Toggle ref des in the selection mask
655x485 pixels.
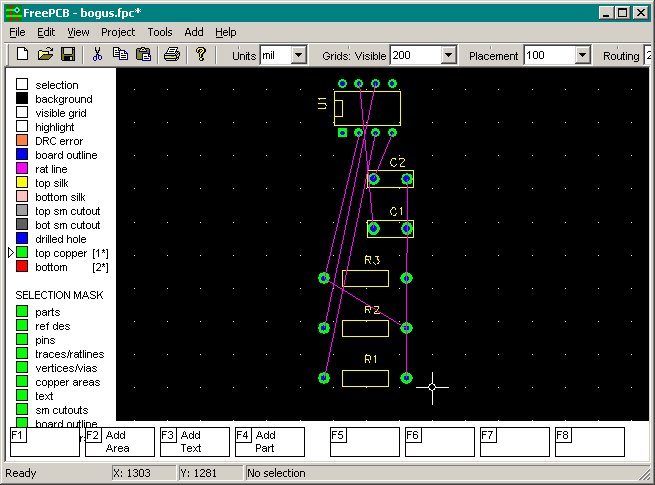click(x=22, y=325)
